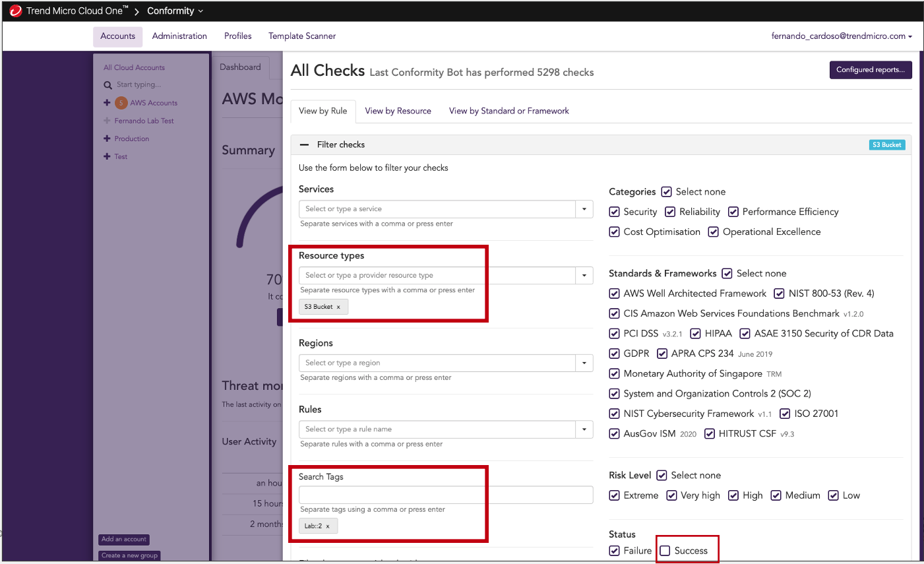Uncheck Performance Efficiency category
The height and width of the screenshot is (564, 924).
click(x=733, y=212)
